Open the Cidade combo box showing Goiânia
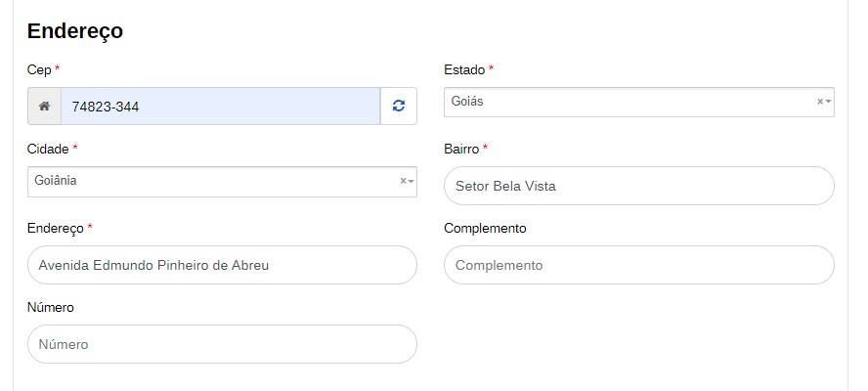Viewport: 868px width, 391px height. tap(210, 181)
